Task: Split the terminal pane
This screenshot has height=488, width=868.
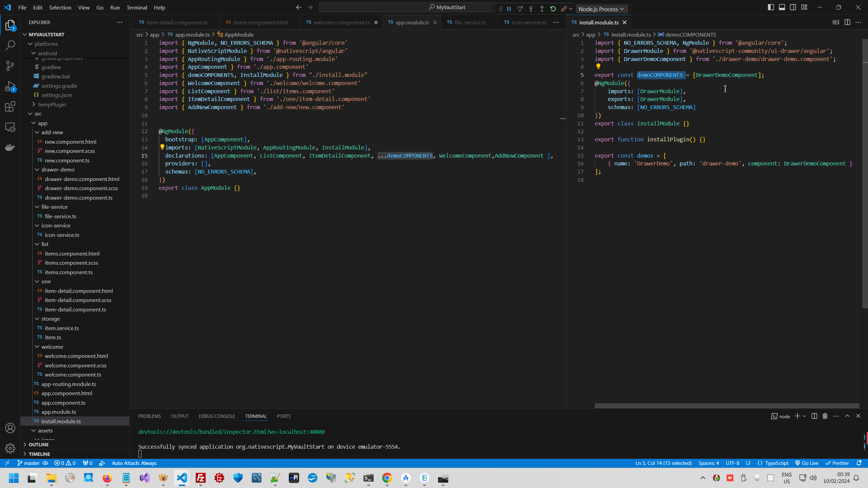Action: (814, 416)
